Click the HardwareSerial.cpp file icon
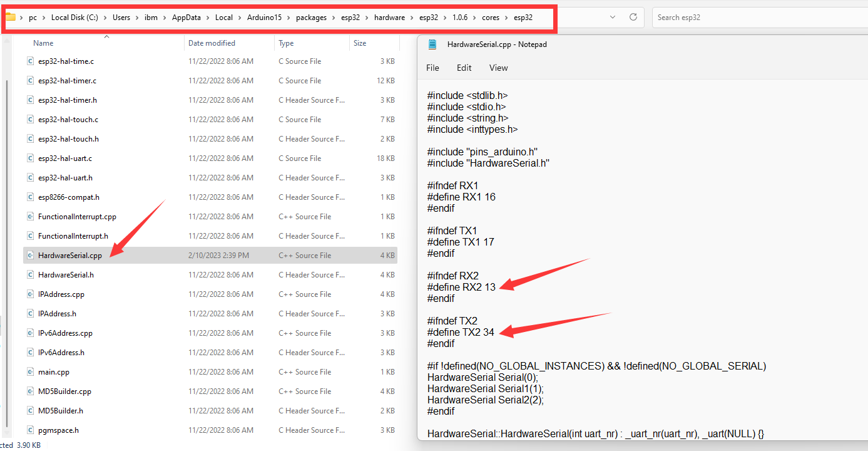Image resolution: width=868 pixels, height=451 pixels. tap(30, 256)
